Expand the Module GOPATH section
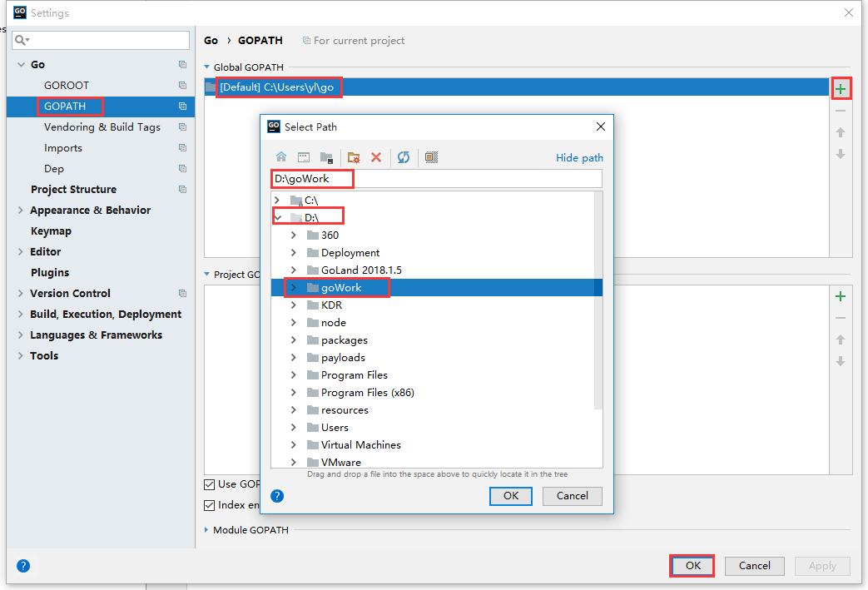 [x=206, y=530]
